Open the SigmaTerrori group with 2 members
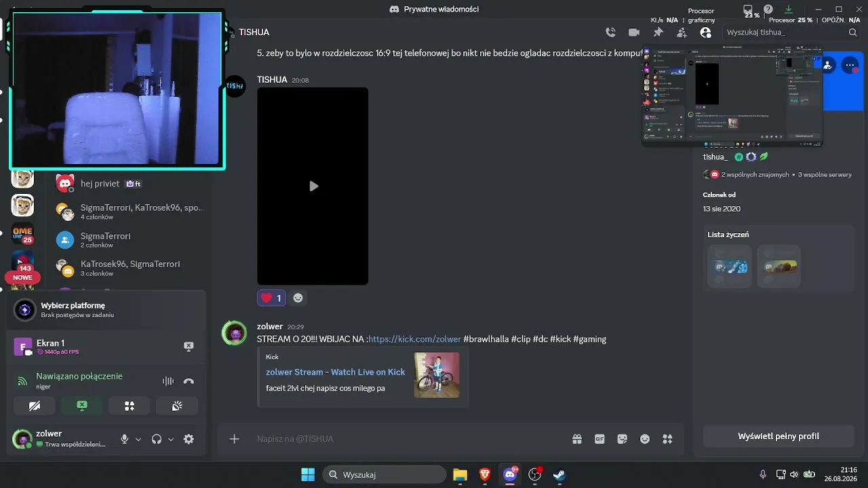This screenshot has height=488, width=868. (130, 240)
